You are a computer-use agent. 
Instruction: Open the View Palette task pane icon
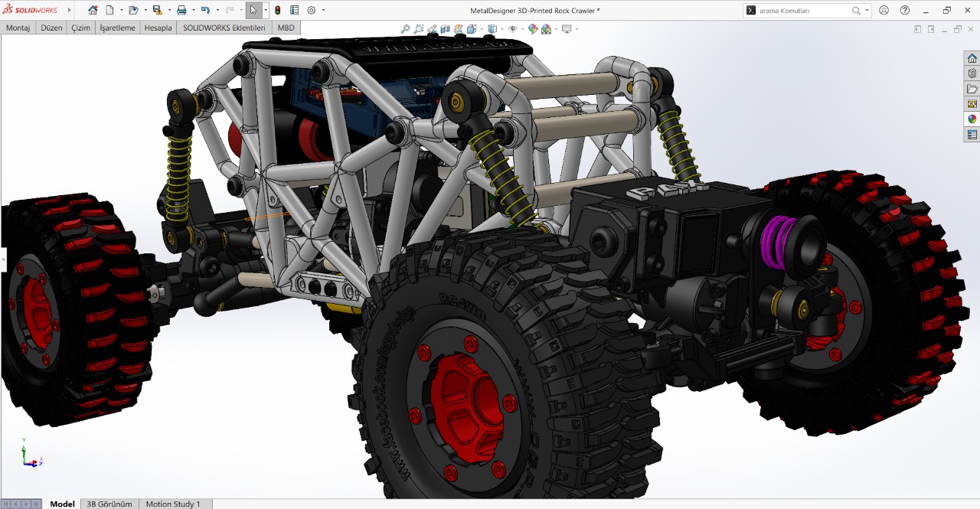click(972, 104)
